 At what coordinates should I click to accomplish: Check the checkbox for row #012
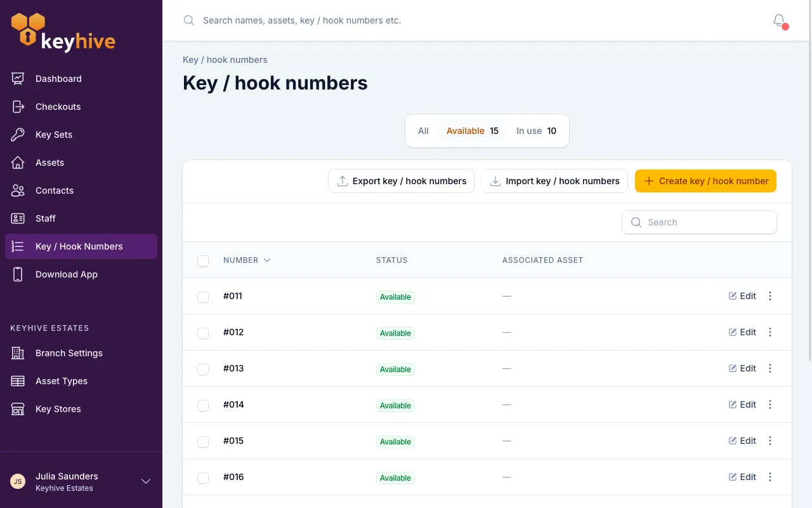[x=203, y=333]
